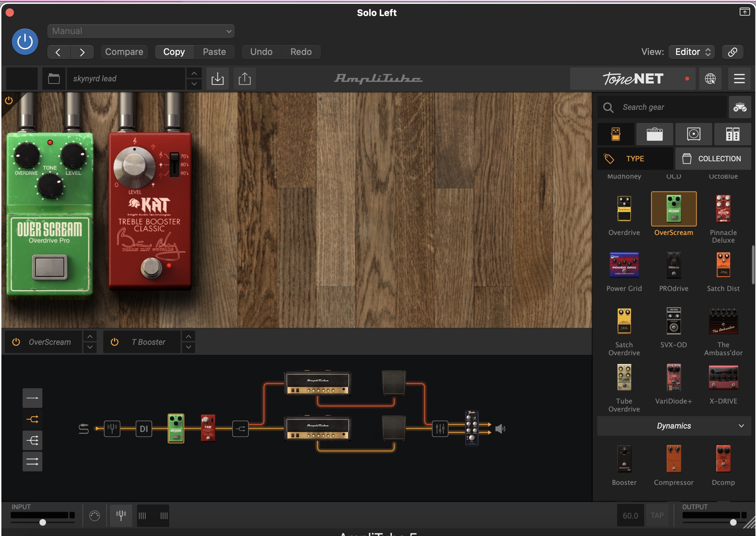Toggle the plugin power bypass button
The width and height of the screenshot is (756, 536).
(25, 42)
